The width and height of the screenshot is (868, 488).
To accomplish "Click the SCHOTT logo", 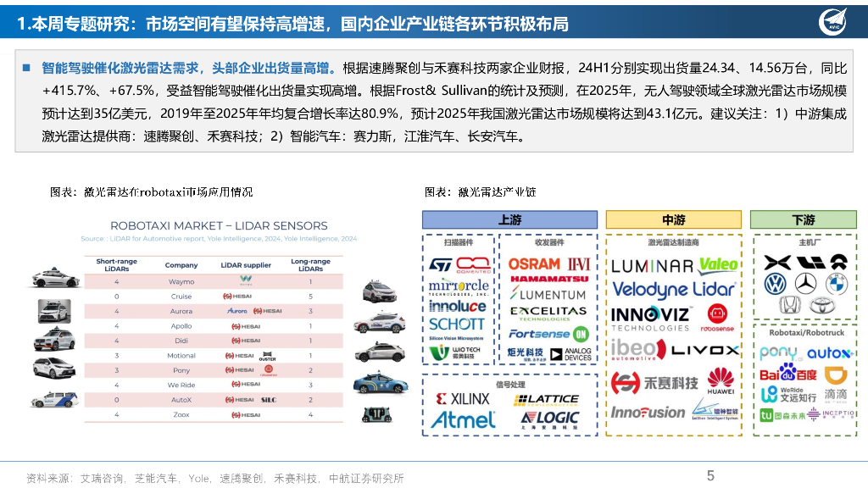I will coord(456,324).
